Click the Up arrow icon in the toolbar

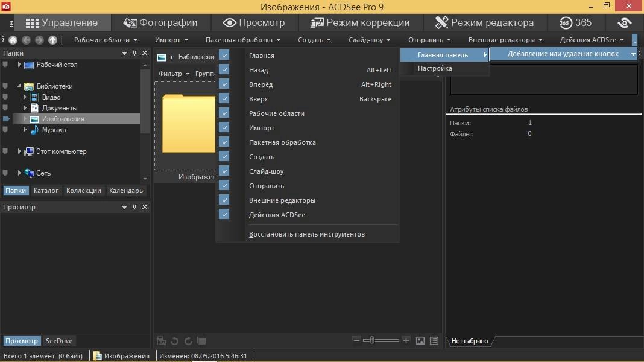tap(52, 40)
